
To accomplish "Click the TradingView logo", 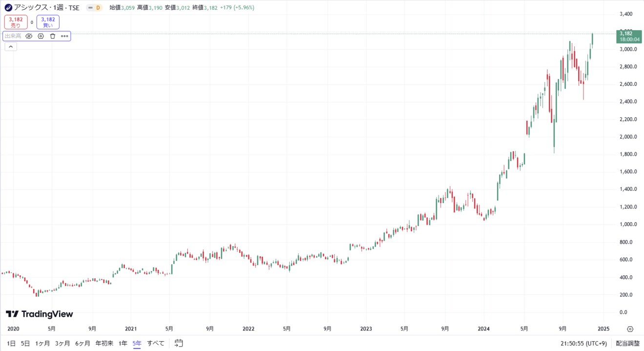I will pyautogui.click(x=40, y=314).
